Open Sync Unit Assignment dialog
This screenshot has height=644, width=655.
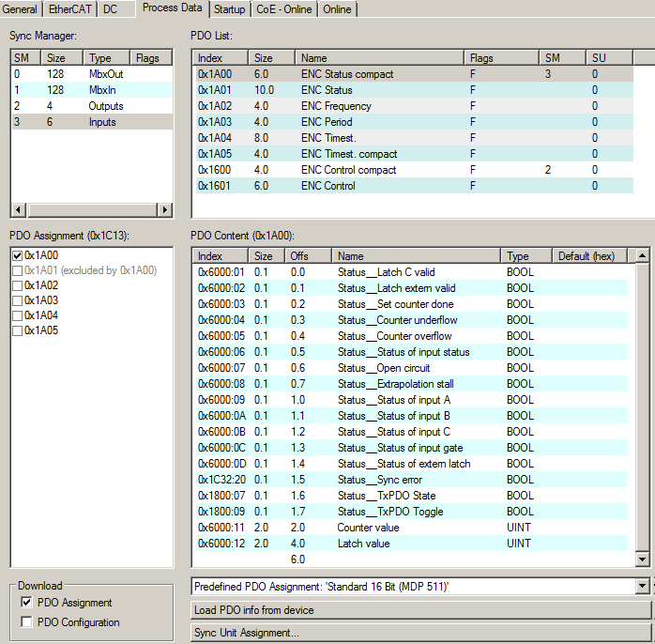tap(420, 633)
